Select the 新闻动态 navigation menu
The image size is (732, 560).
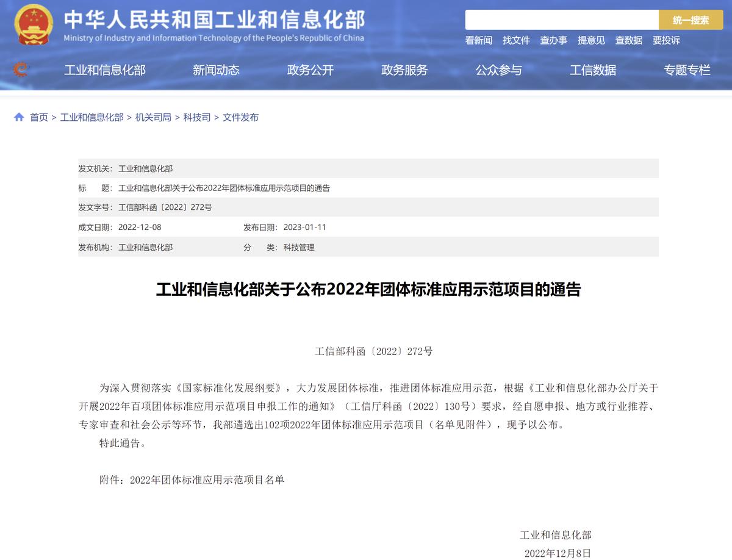pos(215,70)
